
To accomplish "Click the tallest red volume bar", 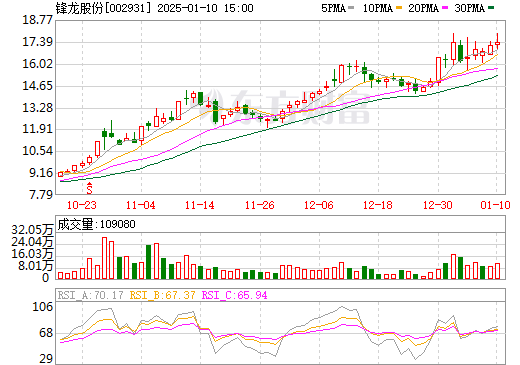I will 104,258.
